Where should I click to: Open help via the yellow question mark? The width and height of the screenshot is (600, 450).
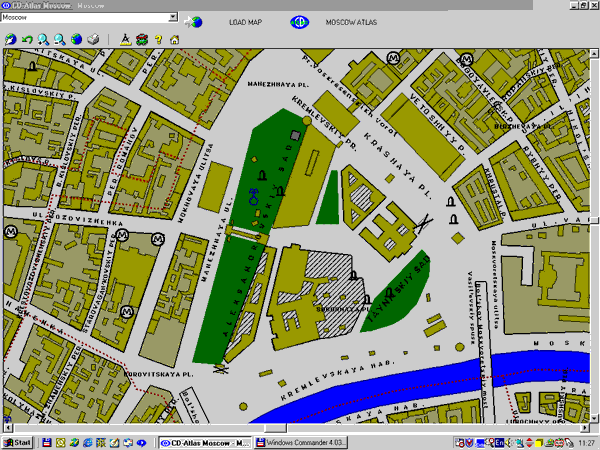coord(158,39)
